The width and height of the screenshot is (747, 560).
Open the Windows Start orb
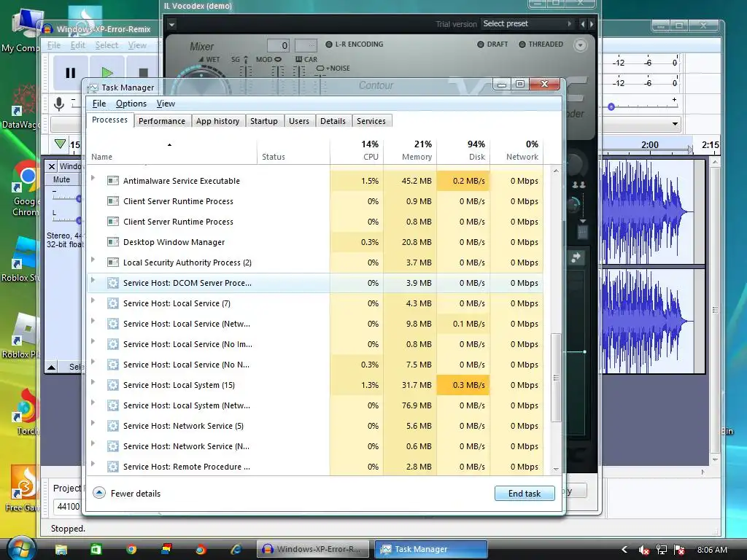20,548
